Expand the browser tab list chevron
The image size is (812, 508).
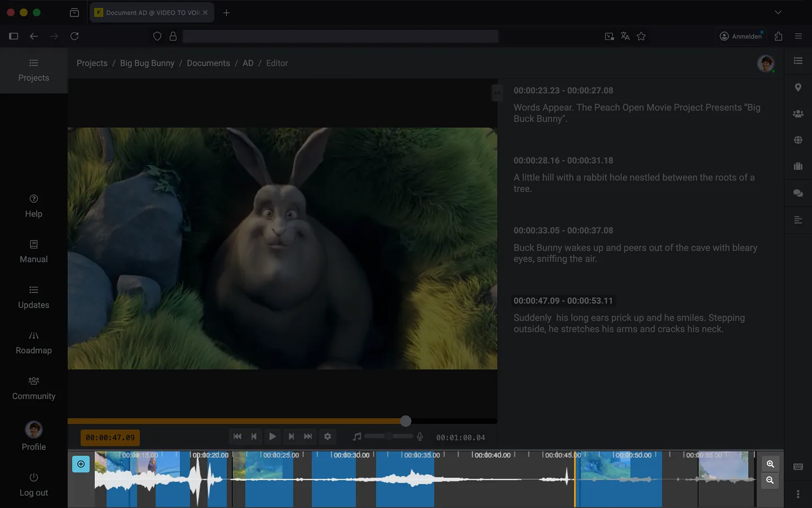(x=778, y=12)
